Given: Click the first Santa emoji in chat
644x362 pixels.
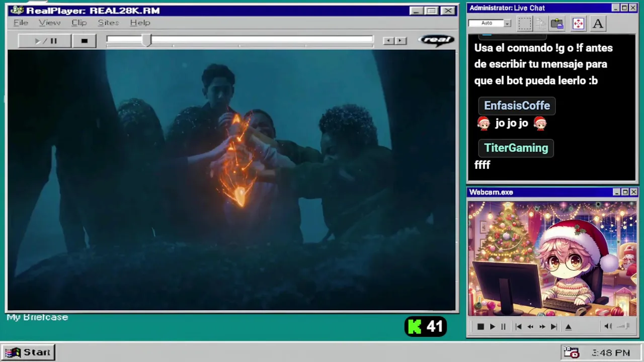Looking at the screenshot, I should 484,123.
